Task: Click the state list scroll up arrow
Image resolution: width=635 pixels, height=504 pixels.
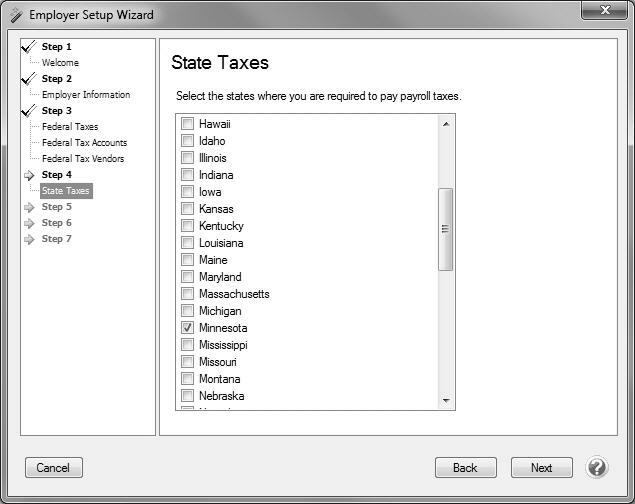Action: [x=447, y=123]
